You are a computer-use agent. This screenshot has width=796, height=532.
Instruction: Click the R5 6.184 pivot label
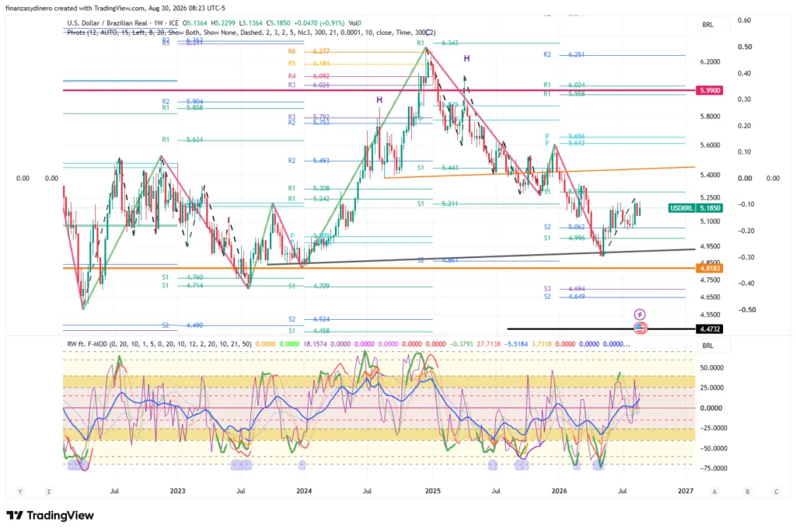[x=309, y=64]
